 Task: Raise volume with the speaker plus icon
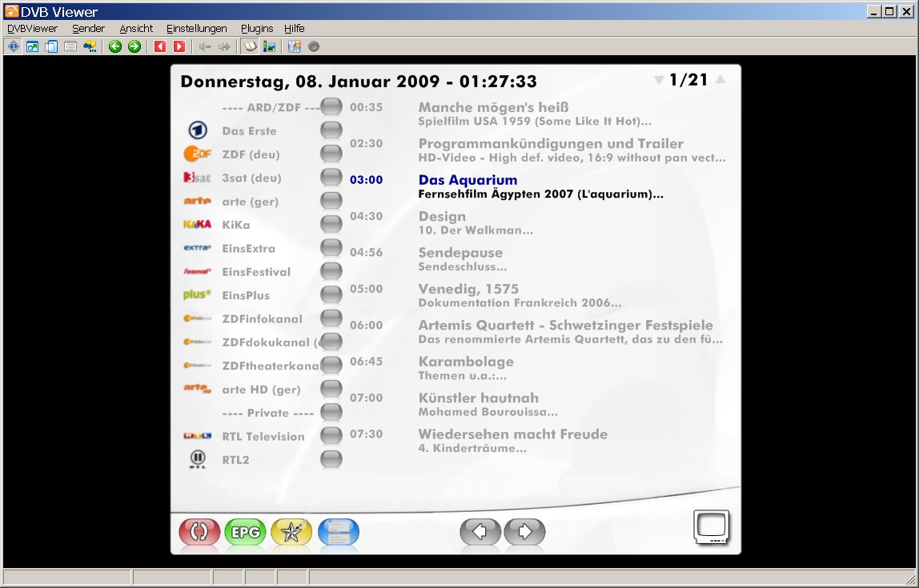[x=224, y=46]
